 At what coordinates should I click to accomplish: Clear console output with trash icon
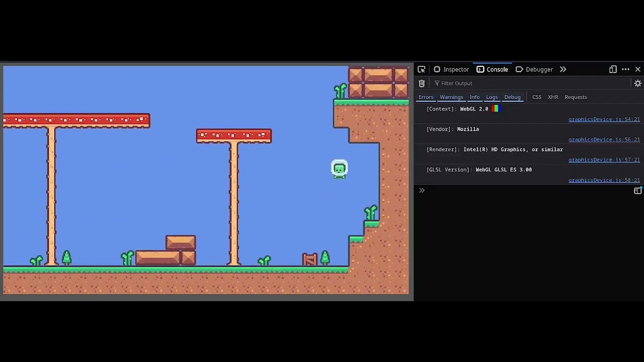coord(422,83)
